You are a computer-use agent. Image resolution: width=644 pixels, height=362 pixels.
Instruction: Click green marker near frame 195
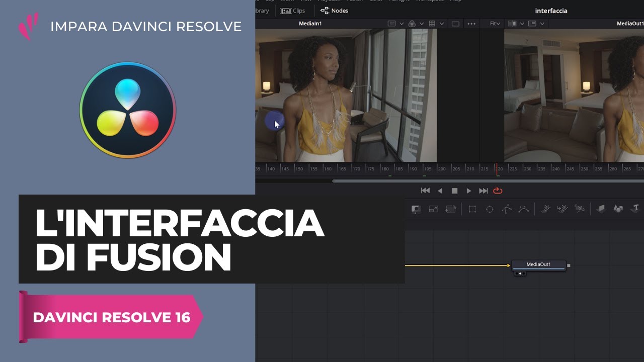pyautogui.click(x=424, y=176)
